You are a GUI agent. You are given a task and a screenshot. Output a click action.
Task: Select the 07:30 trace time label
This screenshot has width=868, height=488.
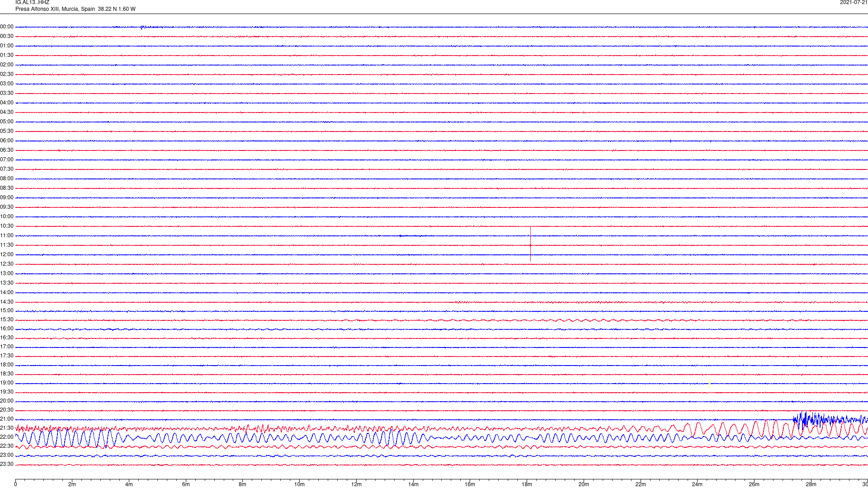(x=7, y=169)
